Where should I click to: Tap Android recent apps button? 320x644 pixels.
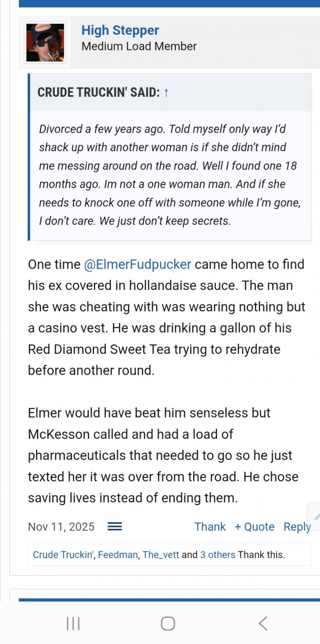[73, 624]
